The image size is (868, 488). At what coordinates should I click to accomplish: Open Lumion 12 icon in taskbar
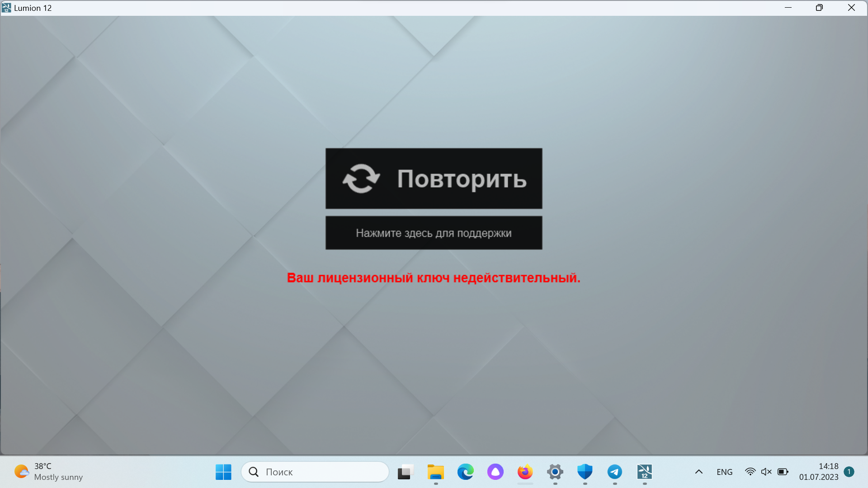point(644,472)
